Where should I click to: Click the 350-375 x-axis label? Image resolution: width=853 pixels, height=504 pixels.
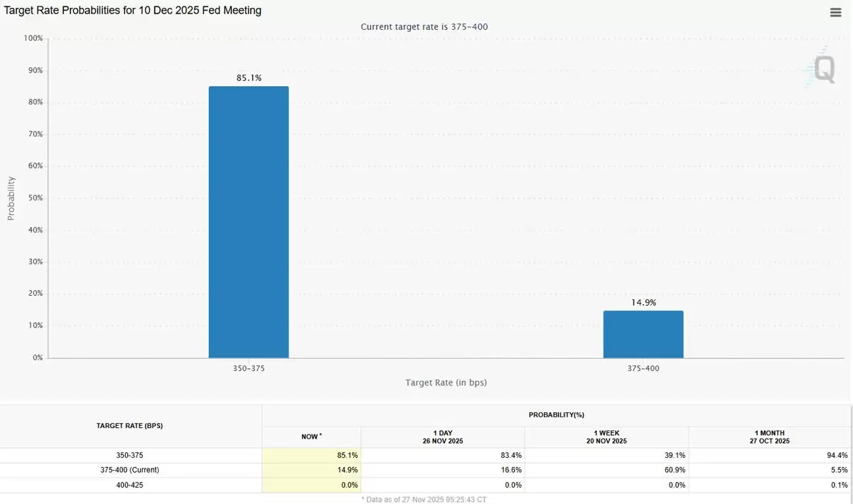(x=249, y=368)
